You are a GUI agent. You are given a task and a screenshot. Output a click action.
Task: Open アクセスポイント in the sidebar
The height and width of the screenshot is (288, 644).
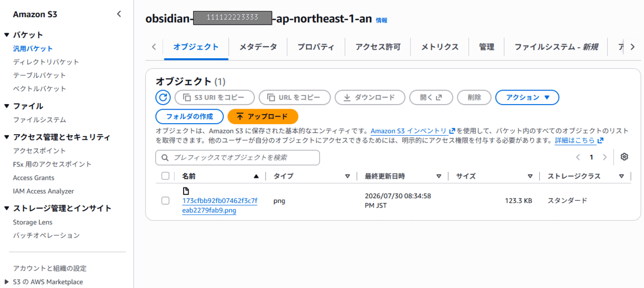tap(39, 151)
